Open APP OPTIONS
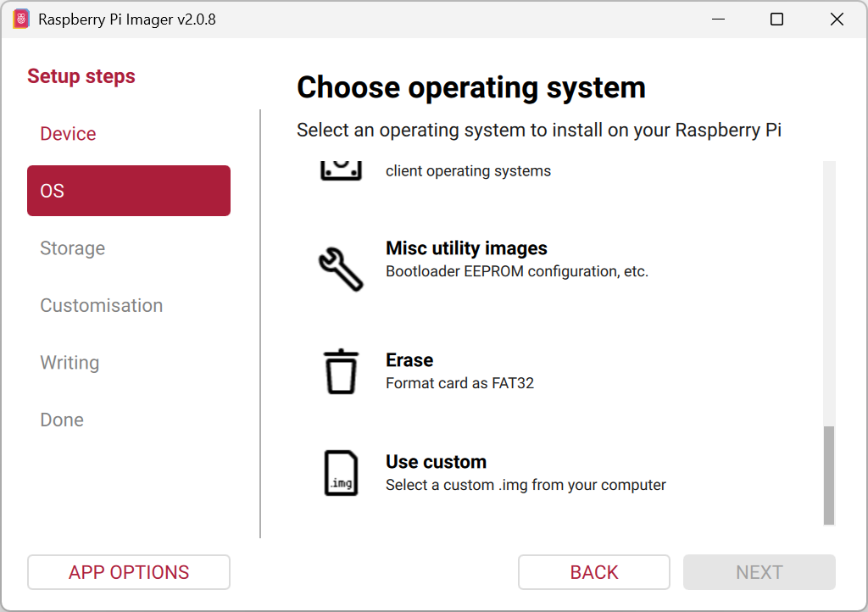Screen dimensions: 868x612 point(129,572)
